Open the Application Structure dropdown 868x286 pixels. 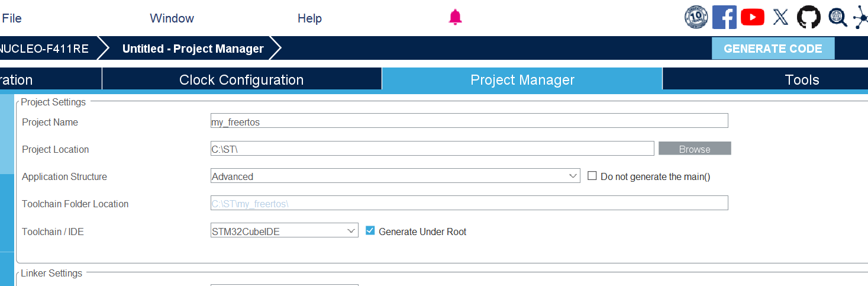point(395,176)
